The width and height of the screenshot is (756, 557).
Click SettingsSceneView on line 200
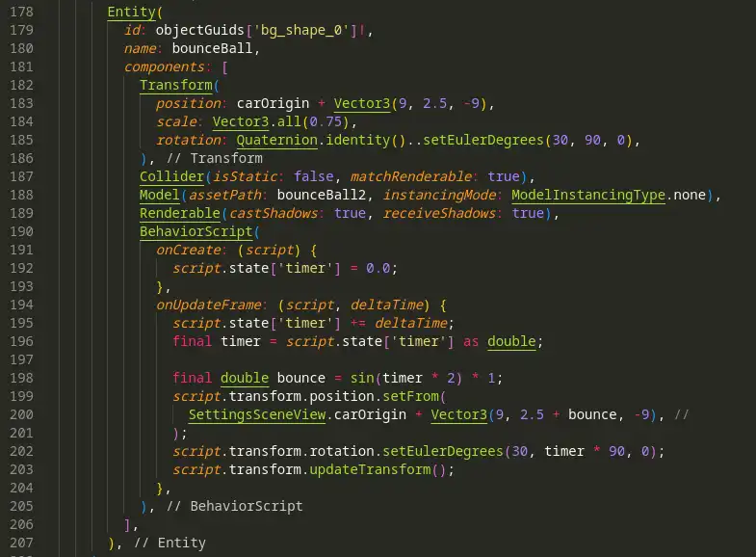(257, 414)
